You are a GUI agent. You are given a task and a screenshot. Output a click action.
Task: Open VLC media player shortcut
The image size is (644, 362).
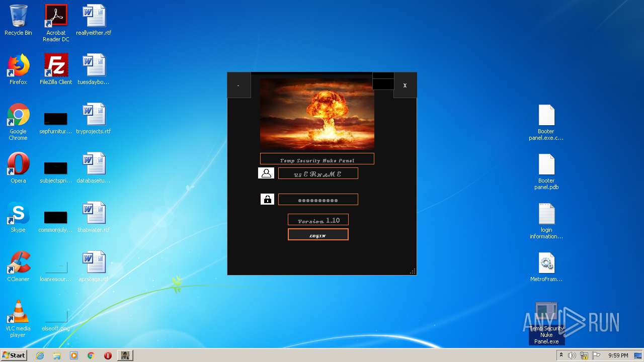(18, 319)
